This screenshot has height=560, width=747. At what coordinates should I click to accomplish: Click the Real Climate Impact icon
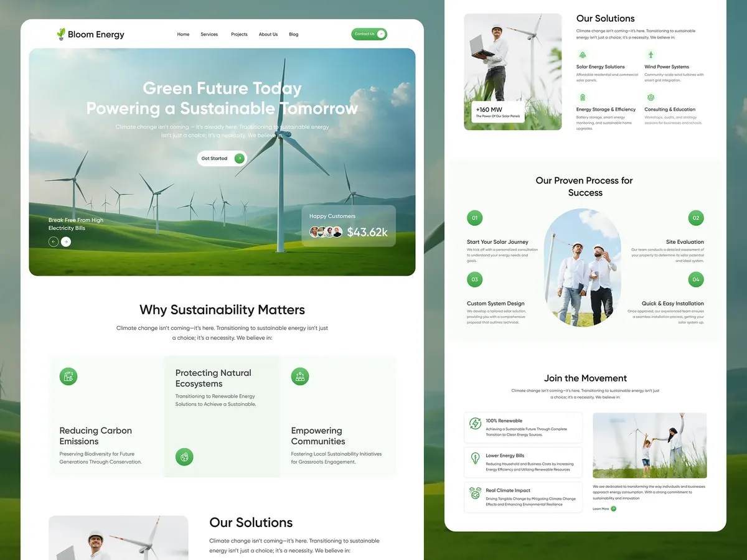point(476,493)
